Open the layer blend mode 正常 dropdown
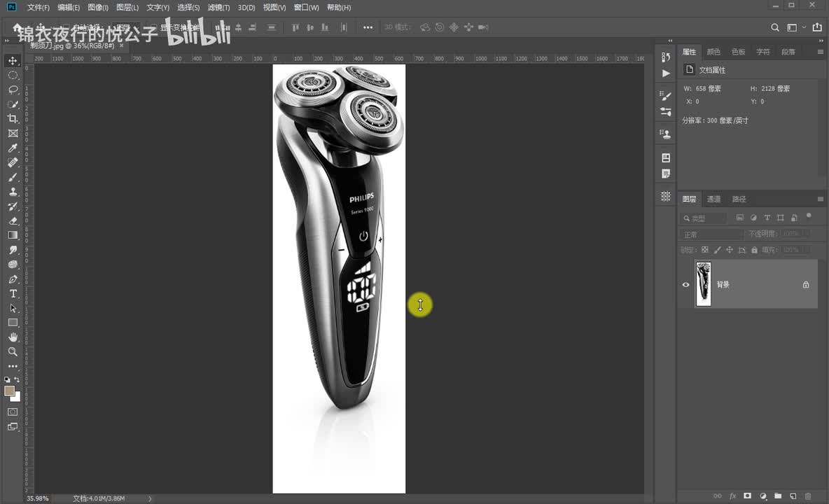The width and height of the screenshot is (829, 504). click(x=711, y=234)
